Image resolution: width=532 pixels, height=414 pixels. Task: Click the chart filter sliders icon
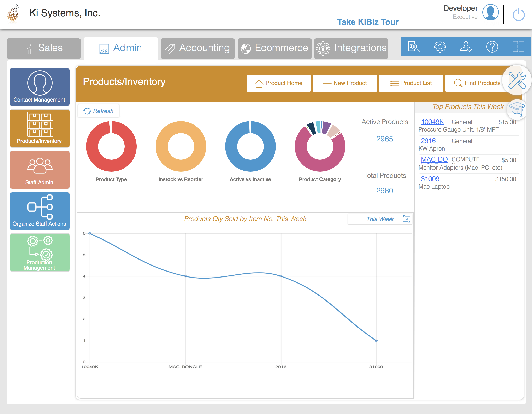406,219
